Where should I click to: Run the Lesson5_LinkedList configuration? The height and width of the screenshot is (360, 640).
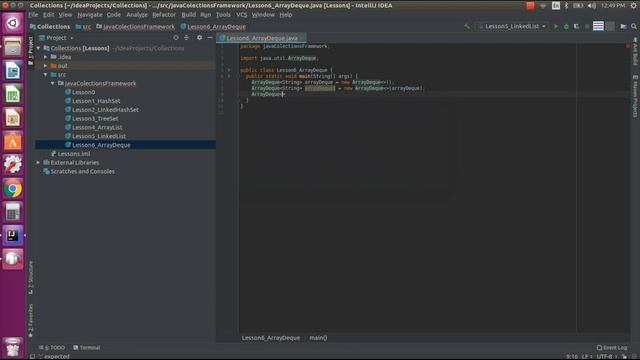point(556,27)
